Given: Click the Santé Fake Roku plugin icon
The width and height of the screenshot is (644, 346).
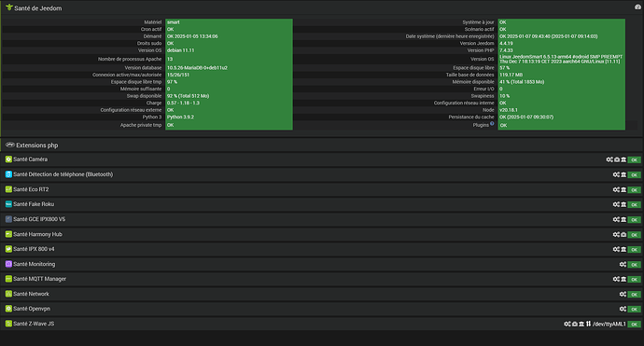Looking at the screenshot, I should (x=8, y=204).
